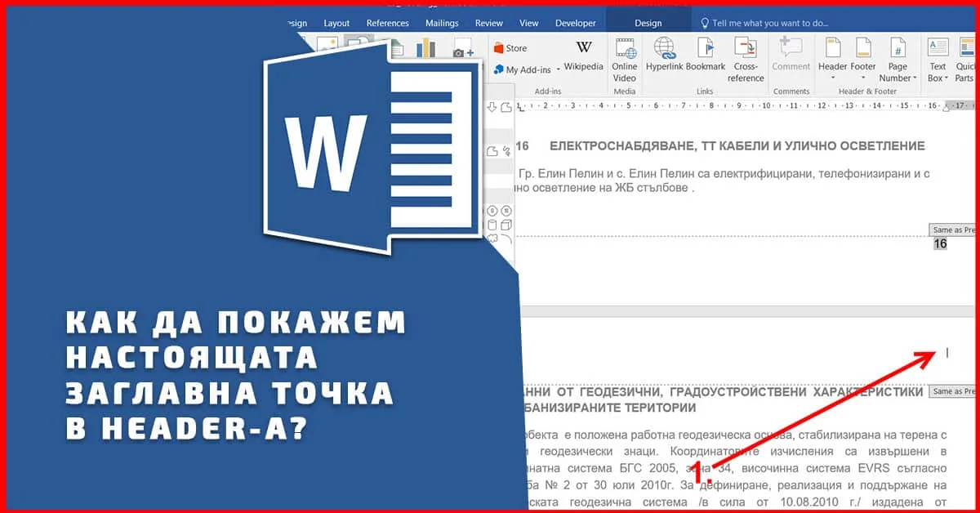
Task: Place cursor in the header area near text cursor
Action: 947,353
